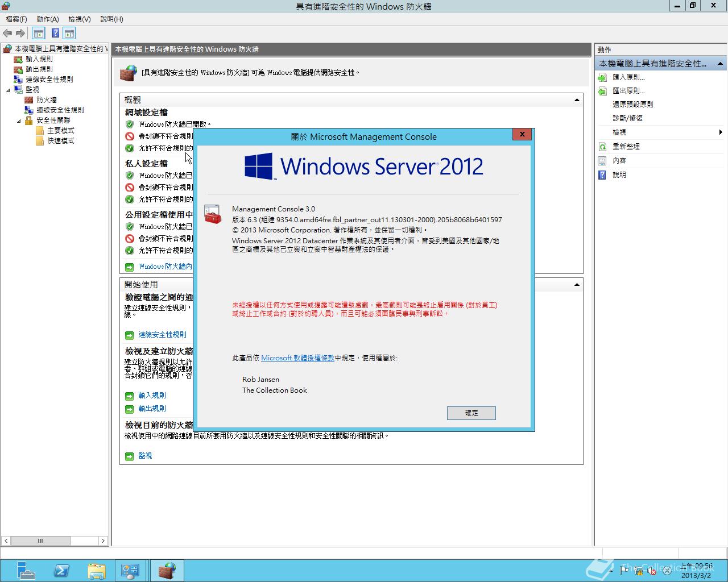The image size is (728, 582).
Task: Click the Back arrow toolbar icon
Action: (7, 34)
